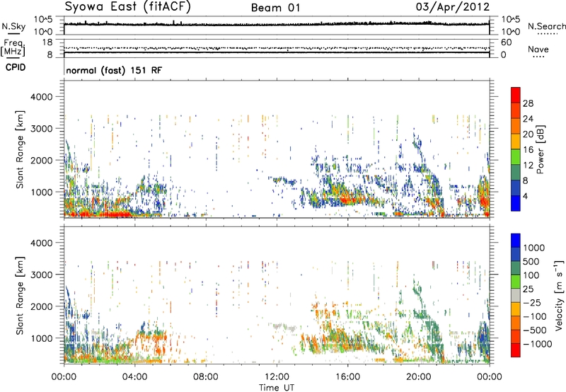Click the right-side Nave axis value '60'

click(507, 42)
